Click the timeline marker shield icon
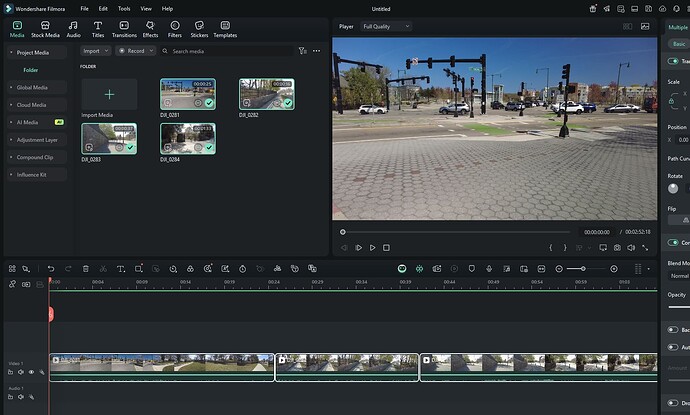 click(x=471, y=268)
